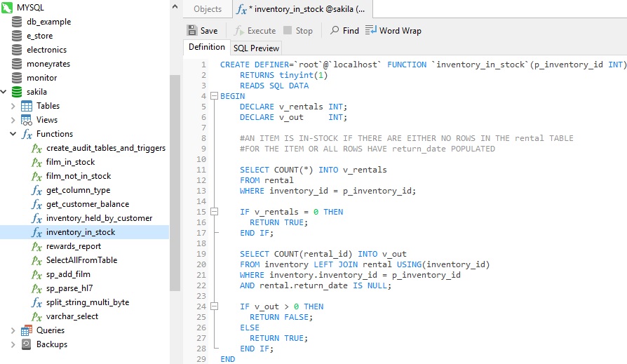Expand the Tables node
Screen dimensions: 627x364
click(x=13, y=106)
